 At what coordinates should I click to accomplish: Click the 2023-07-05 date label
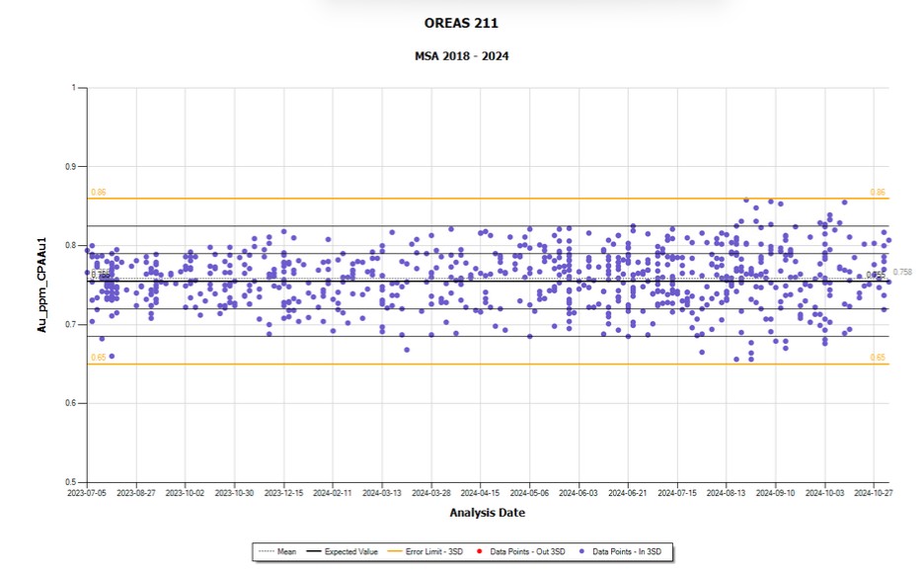click(x=87, y=493)
